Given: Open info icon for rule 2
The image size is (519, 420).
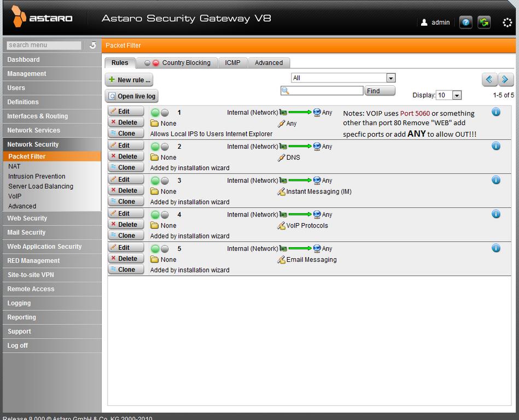Looking at the screenshot, I should click(496, 145).
